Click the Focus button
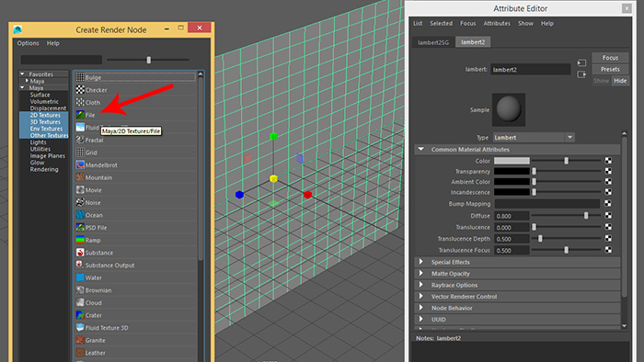This screenshot has width=644, height=362. coord(610,57)
